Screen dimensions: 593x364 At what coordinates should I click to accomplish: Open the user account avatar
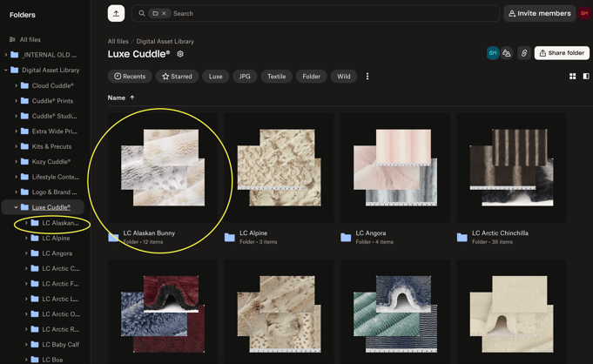(x=584, y=14)
